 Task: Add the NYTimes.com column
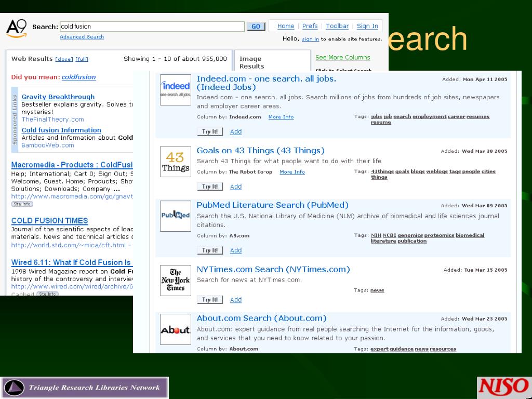pos(236,300)
